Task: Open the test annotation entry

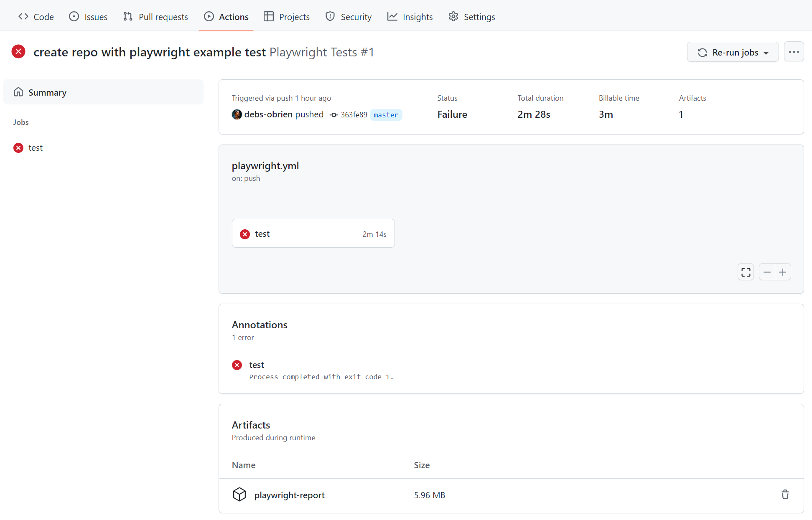Action: click(x=257, y=365)
